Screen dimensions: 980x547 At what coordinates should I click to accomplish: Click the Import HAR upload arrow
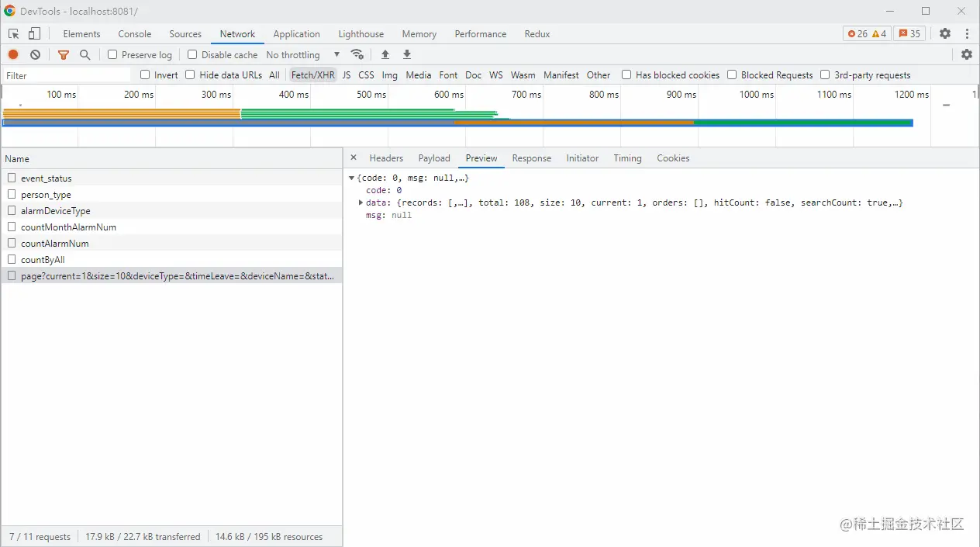tap(385, 54)
